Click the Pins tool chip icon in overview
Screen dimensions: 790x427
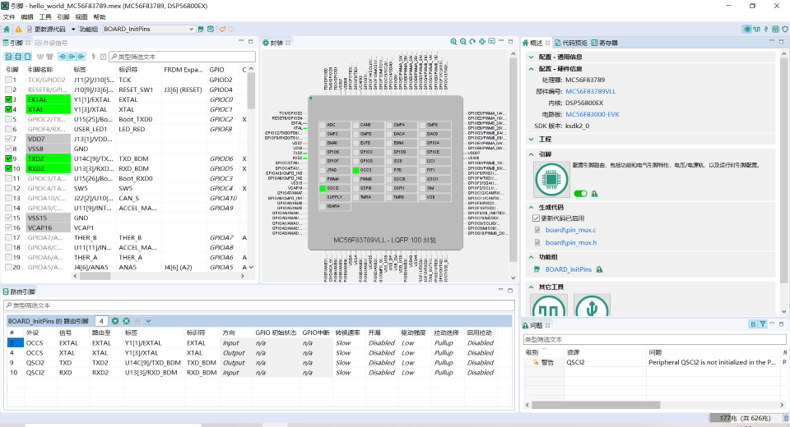(550, 179)
